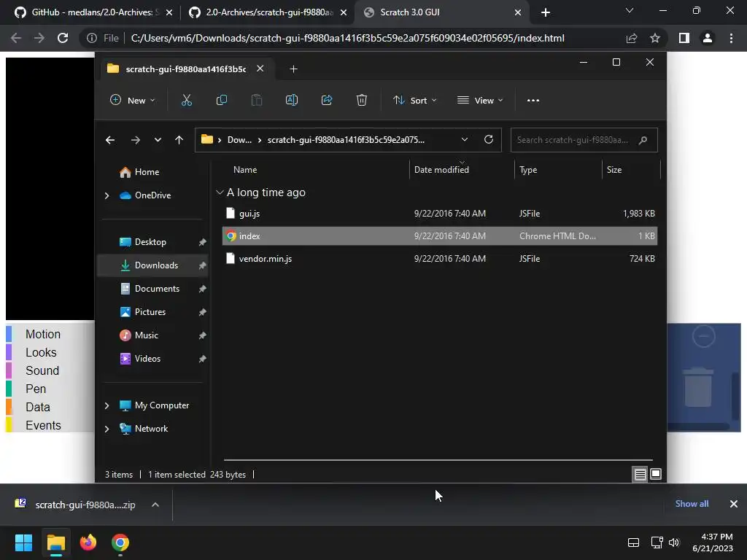This screenshot has height=560, width=747.
Task: Select the index HTML file
Action: coord(439,236)
